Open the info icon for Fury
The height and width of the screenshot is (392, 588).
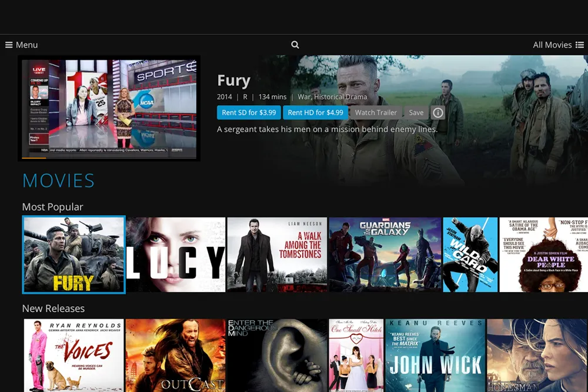pos(438,113)
